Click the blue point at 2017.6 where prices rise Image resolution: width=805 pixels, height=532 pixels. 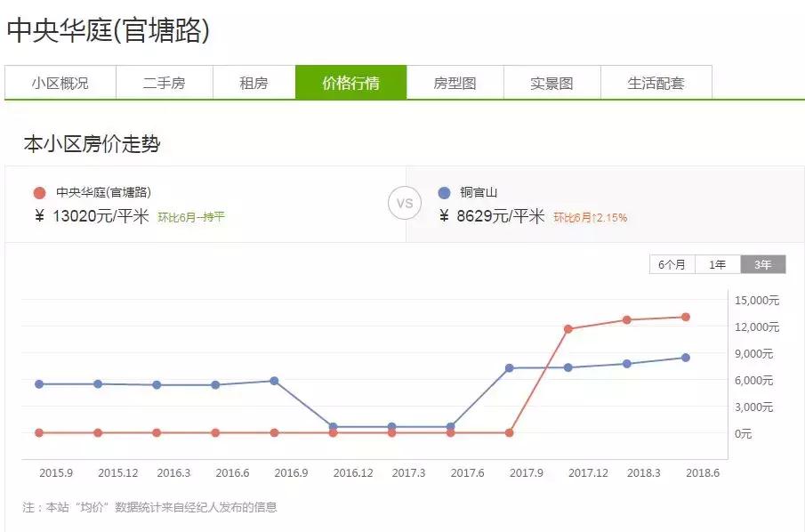click(509, 367)
